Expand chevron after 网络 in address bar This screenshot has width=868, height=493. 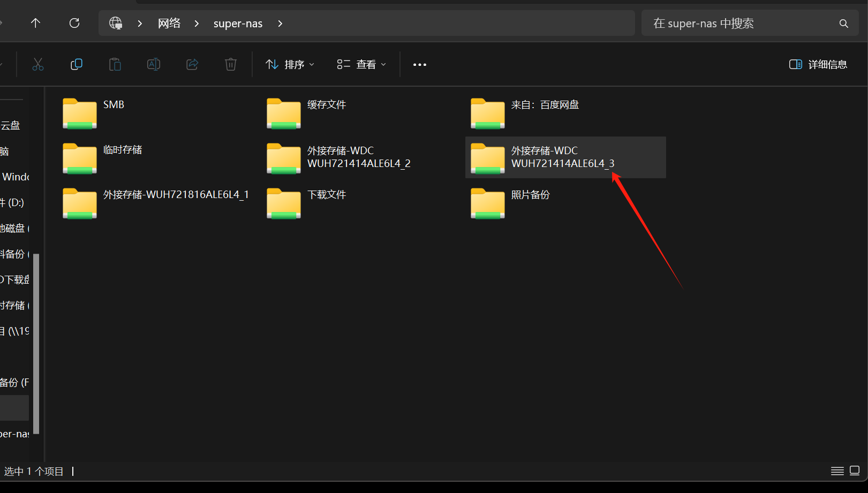pyautogui.click(x=197, y=24)
